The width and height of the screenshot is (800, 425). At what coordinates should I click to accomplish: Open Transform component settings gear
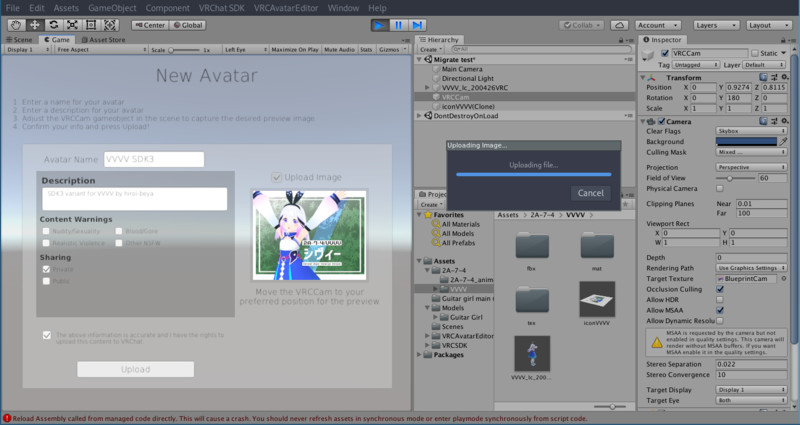coord(785,77)
